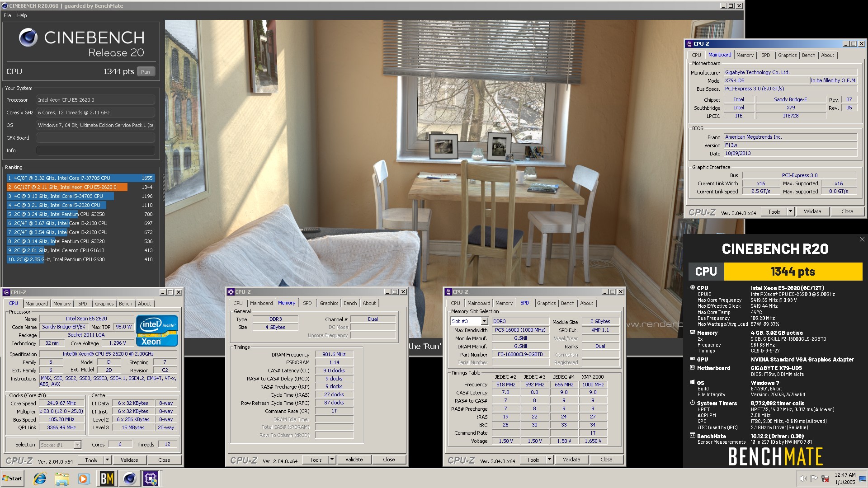The height and width of the screenshot is (488, 868).
Task: Select Graphics tab in the SPD CPU-Z window
Action: click(x=546, y=303)
